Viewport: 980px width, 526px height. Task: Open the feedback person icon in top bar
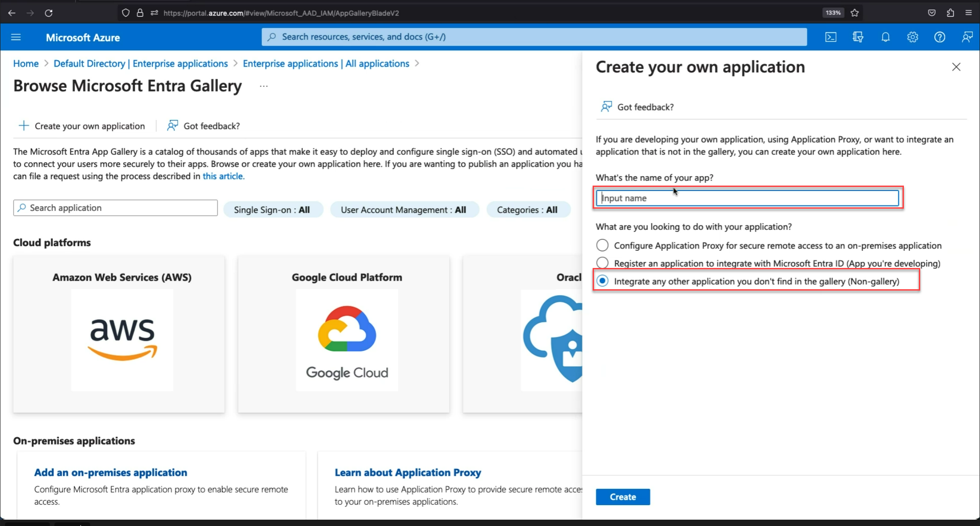(x=967, y=37)
